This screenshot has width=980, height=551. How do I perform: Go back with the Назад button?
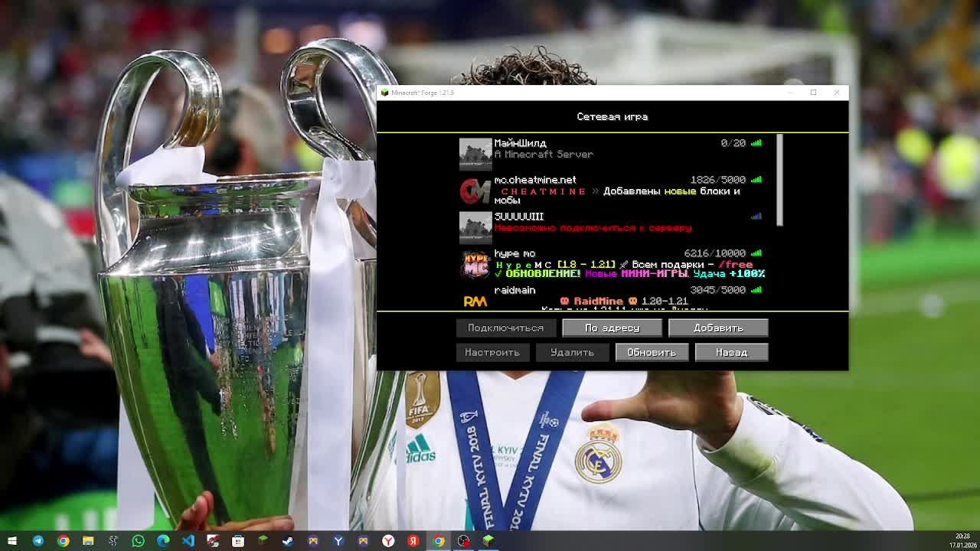pos(731,352)
